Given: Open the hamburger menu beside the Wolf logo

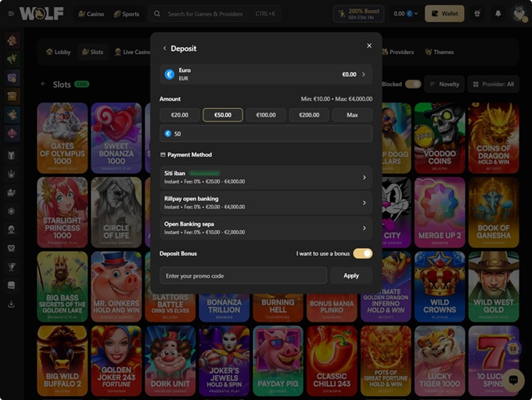Looking at the screenshot, I should [11, 13].
